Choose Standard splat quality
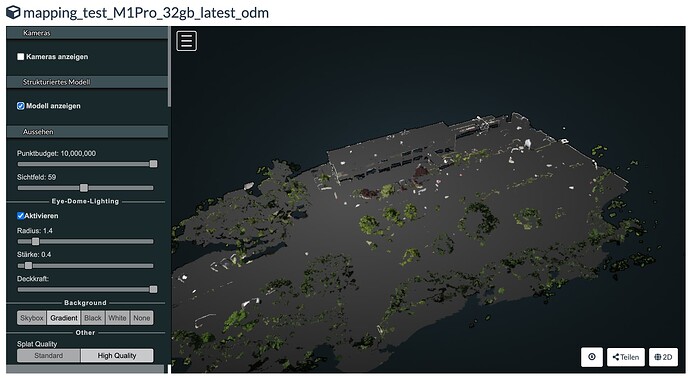The width and height of the screenshot is (690, 378). coord(49,356)
